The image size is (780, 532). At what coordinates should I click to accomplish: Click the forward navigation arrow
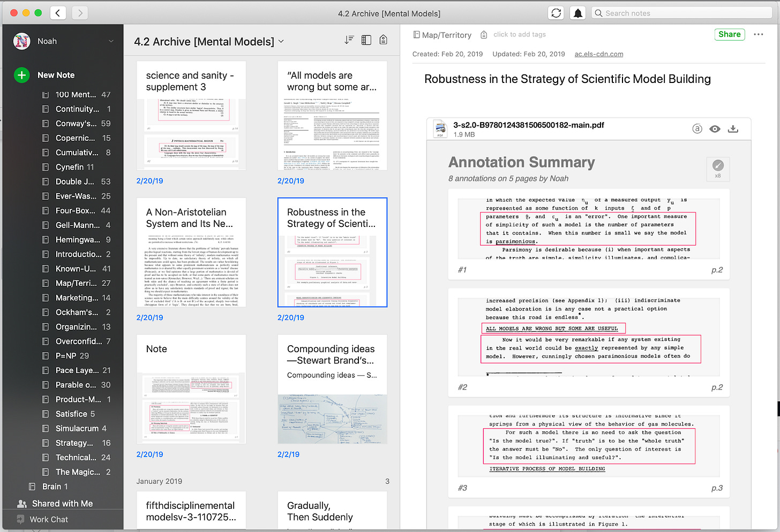click(x=80, y=13)
